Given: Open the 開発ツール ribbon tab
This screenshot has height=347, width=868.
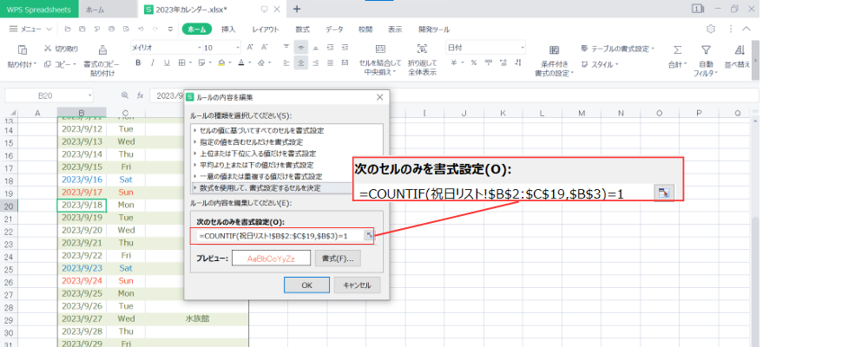Looking at the screenshot, I should tap(434, 29).
